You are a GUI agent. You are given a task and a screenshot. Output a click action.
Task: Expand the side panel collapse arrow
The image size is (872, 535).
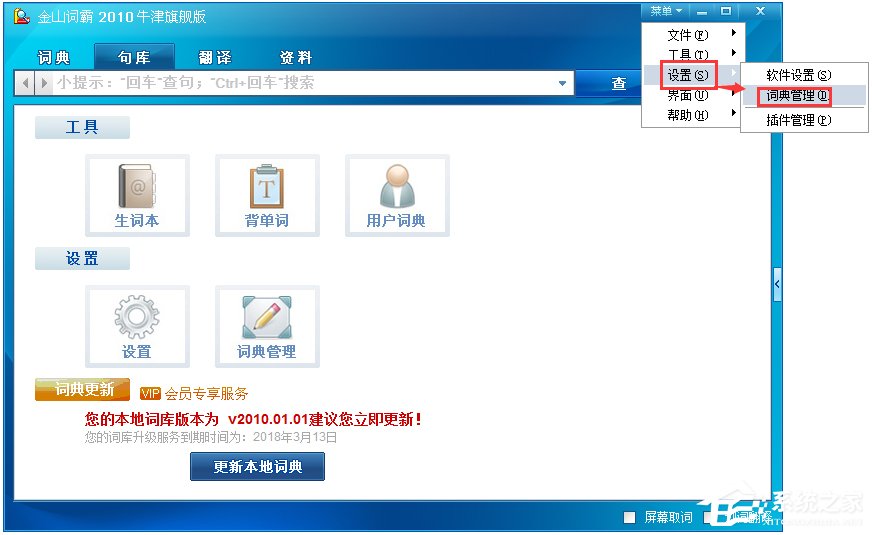777,284
